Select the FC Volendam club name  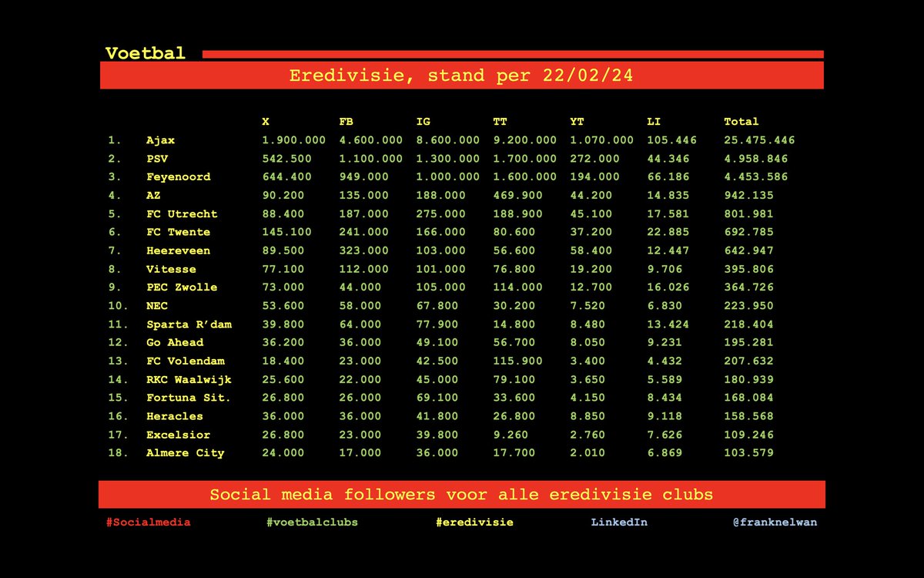click(x=185, y=361)
